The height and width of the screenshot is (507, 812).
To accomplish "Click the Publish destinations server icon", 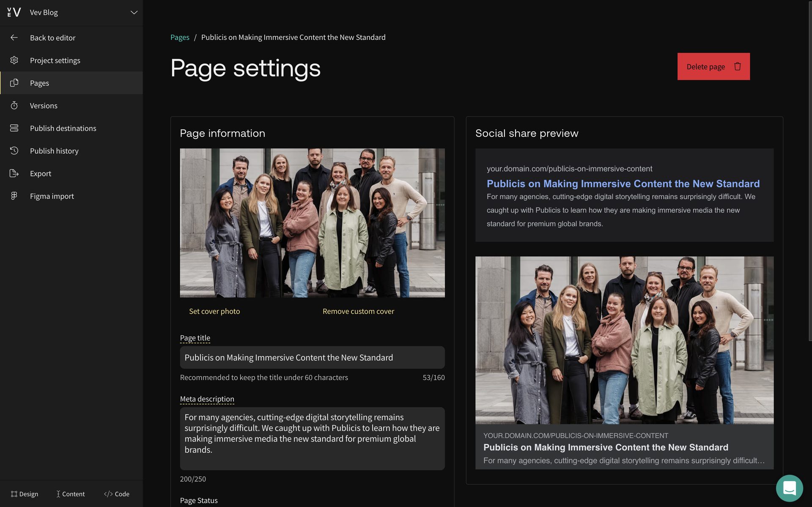I will [x=14, y=128].
